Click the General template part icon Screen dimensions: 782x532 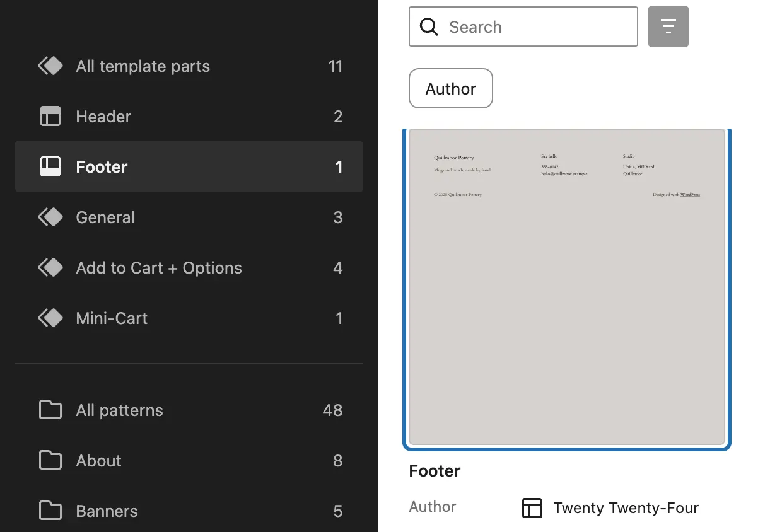pyautogui.click(x=50, y=217)
